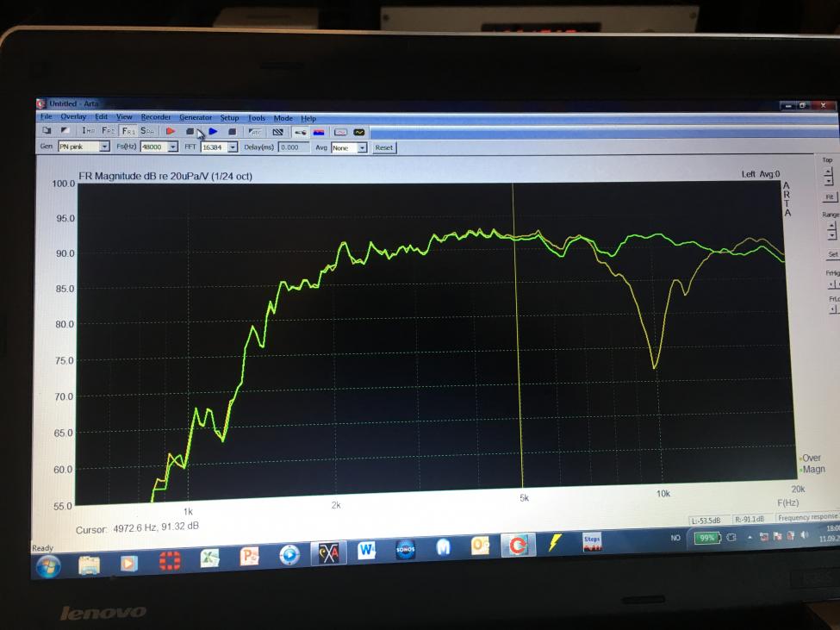Open the Steps app on taskbar

click(592, 542)
